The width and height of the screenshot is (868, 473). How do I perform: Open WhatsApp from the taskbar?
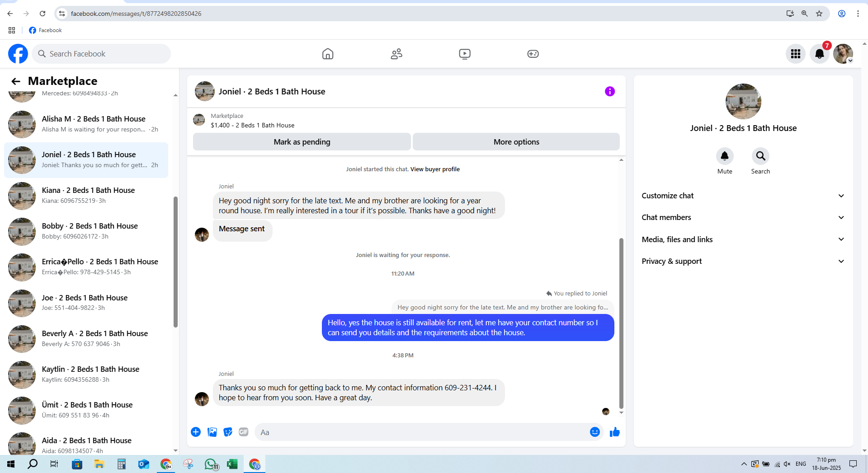[211, 464]
